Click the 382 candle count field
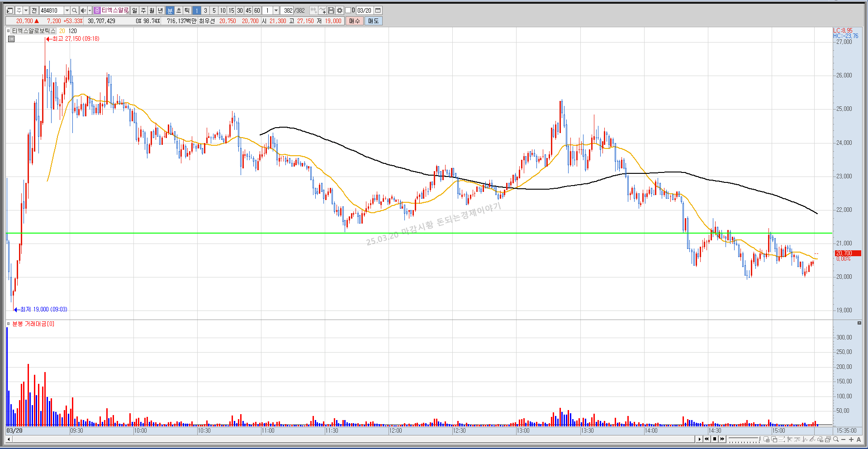Viewport: 868px width, 449px height. pyautogui.click(x=287, y=10)
